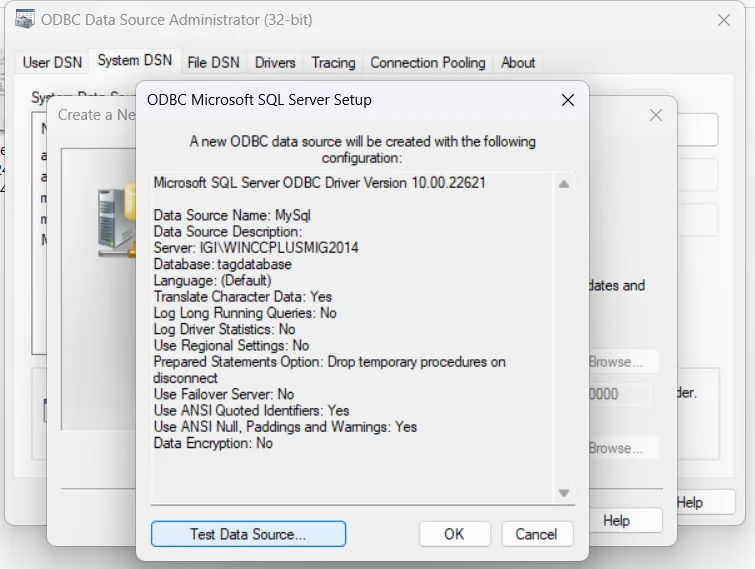Click the ODBC Administrator title bar icon

point(25,19)
